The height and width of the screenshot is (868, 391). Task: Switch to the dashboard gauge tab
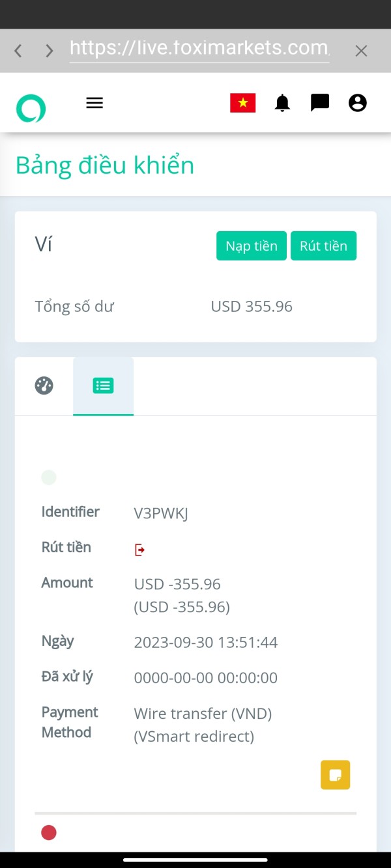[x=44, y=385]
